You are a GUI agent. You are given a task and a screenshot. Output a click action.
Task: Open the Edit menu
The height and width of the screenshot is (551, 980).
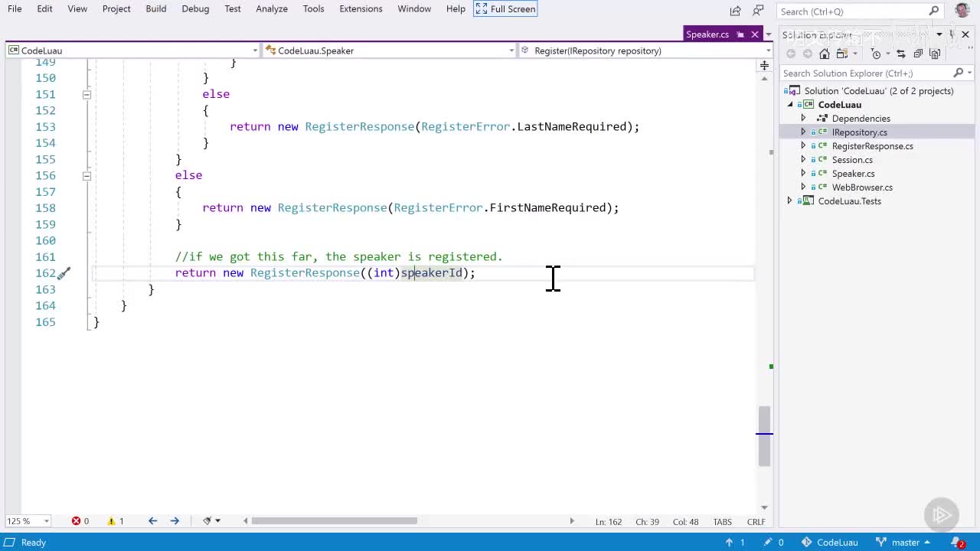point(44,8)
